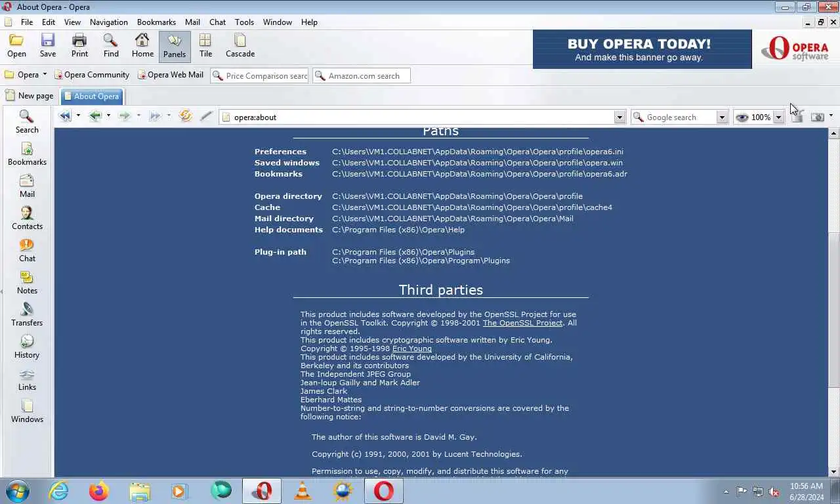Screen dimensions: 840x504
Task: Focus the Price Comparison search field
Action: click(x=259, y=76)
